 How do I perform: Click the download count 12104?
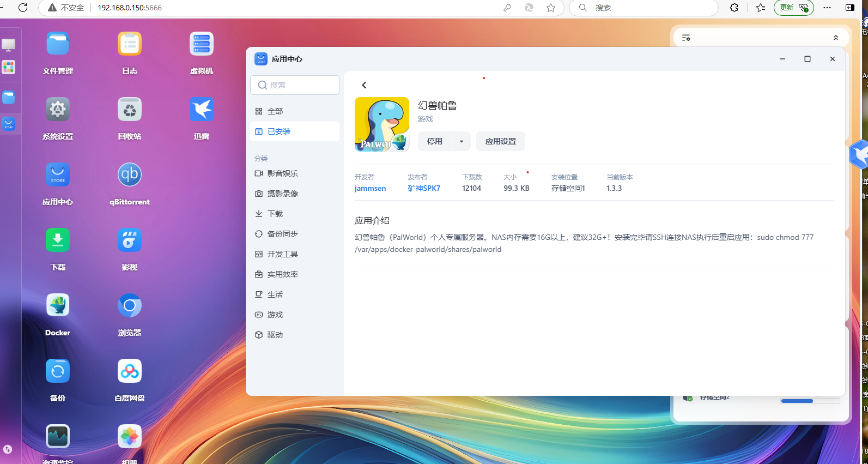(471, 188)
